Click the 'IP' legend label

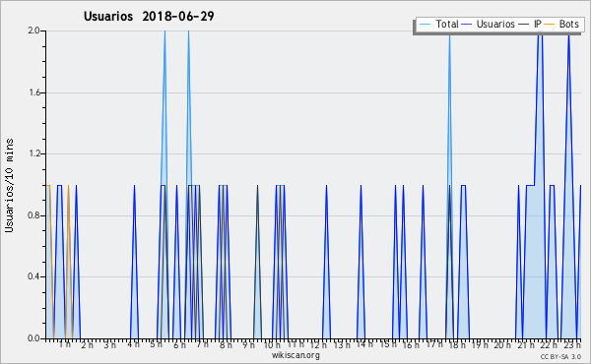click(x=538, y=24)
